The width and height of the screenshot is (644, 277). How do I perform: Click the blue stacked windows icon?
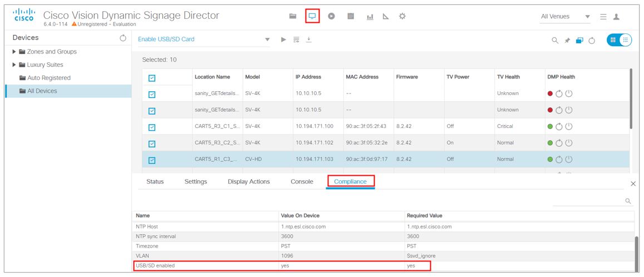579,40
